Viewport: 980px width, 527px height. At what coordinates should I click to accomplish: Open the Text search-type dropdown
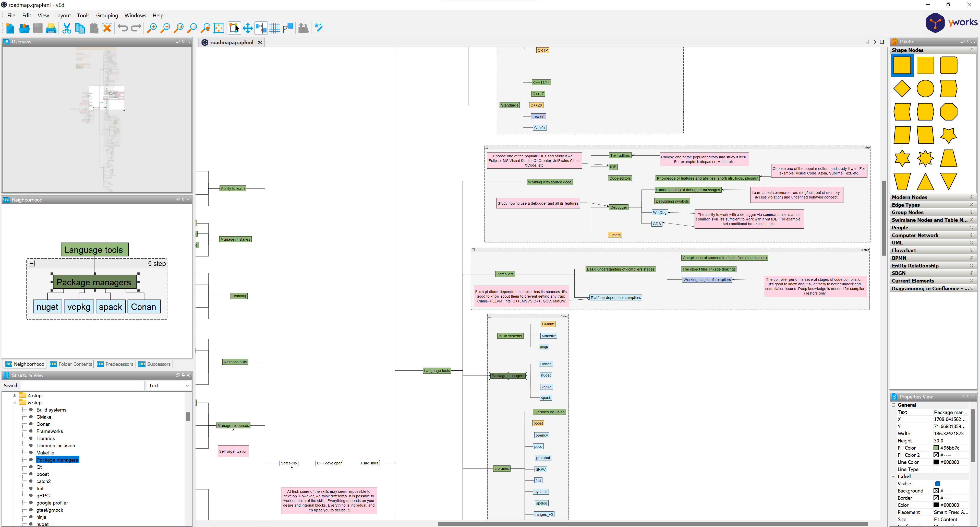(168, 385)
